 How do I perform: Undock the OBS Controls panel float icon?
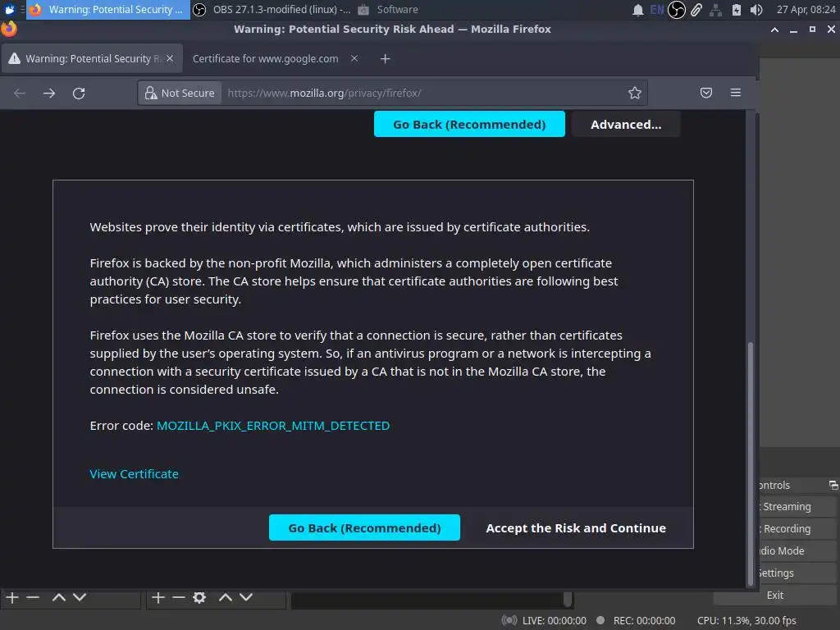coord(833,485)
